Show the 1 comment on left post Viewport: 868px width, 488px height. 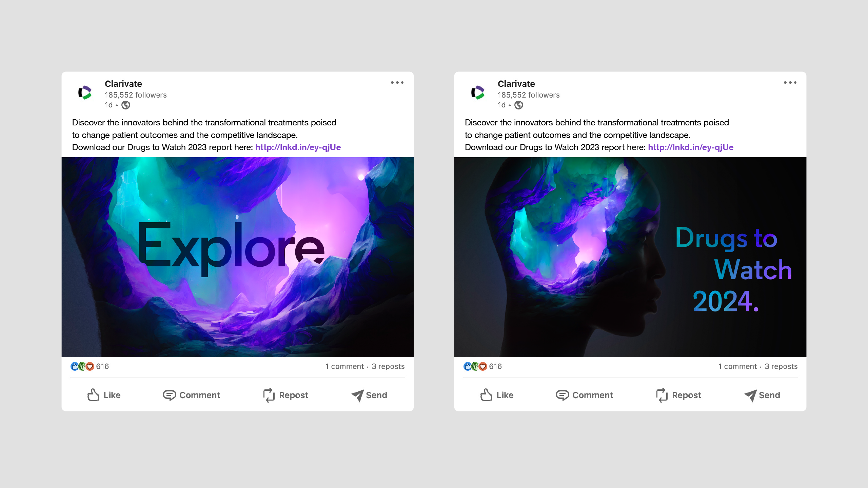344,366
